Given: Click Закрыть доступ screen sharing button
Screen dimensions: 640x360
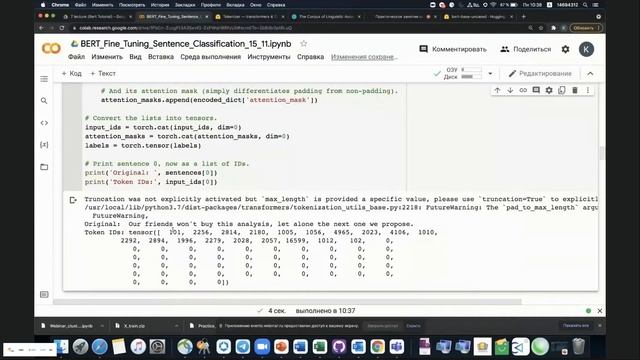Looking at the screenshot, I should pos(382,326).
